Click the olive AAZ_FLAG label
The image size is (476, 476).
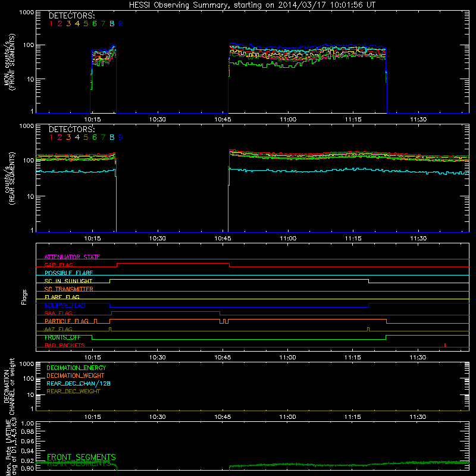(58, 329)
